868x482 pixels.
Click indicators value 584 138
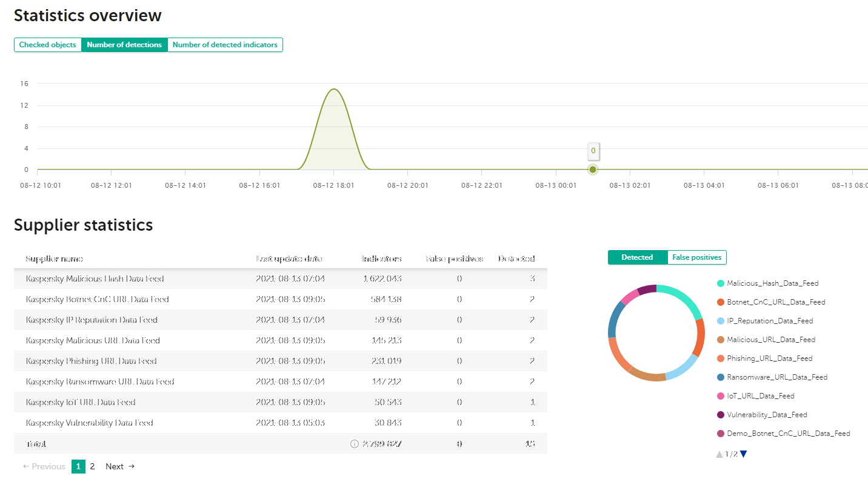(x=386, y=300)
